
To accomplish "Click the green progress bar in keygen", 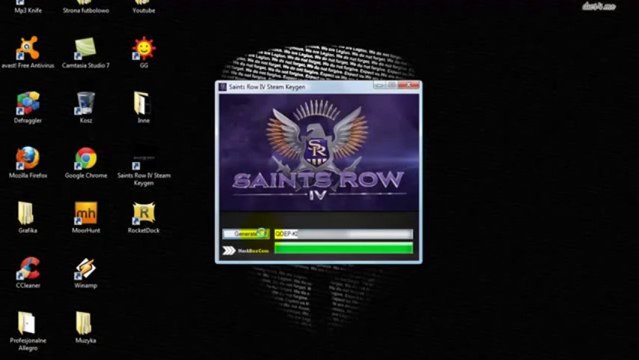I will [x=344, y=248].
